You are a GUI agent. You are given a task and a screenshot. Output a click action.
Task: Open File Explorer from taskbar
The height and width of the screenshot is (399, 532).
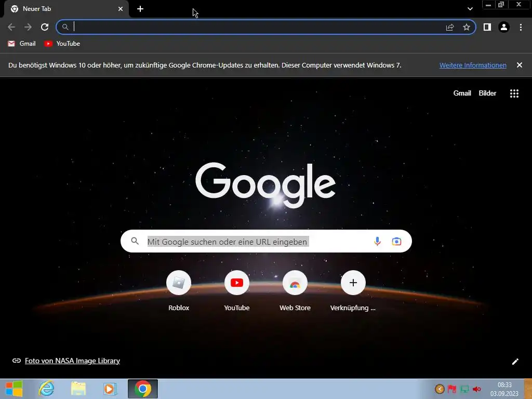point(78,389)
